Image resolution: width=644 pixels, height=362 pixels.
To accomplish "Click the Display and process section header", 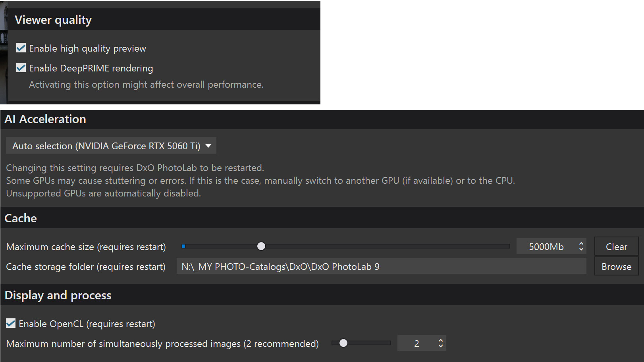I will [58, 295].
